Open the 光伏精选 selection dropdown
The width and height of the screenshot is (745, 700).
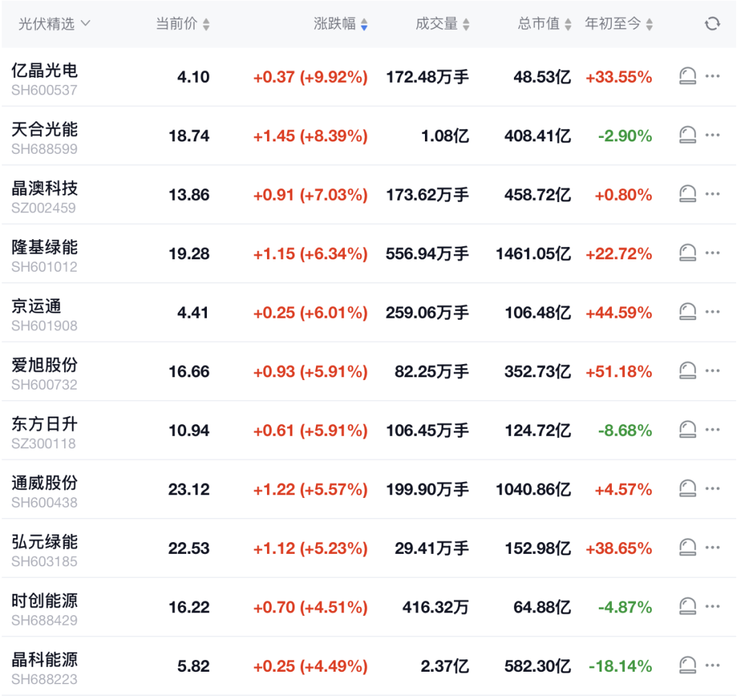52,23
